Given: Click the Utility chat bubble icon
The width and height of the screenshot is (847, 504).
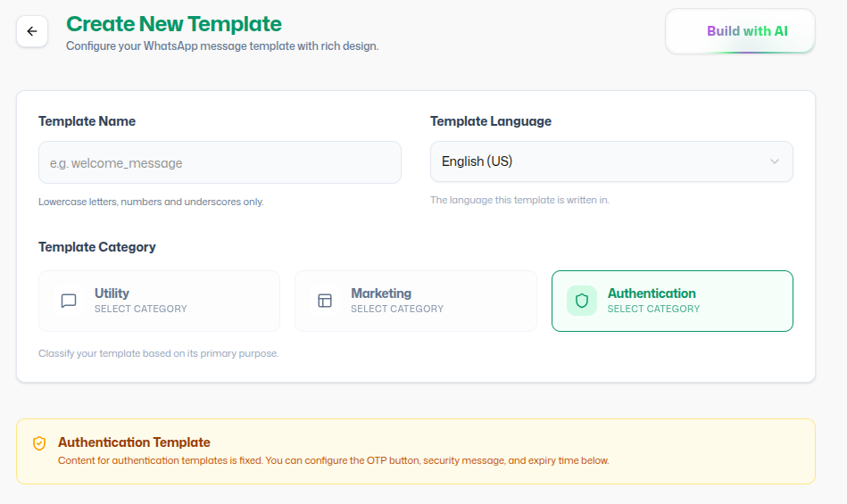Looking at the screenshot, I should tap(69, 301).
